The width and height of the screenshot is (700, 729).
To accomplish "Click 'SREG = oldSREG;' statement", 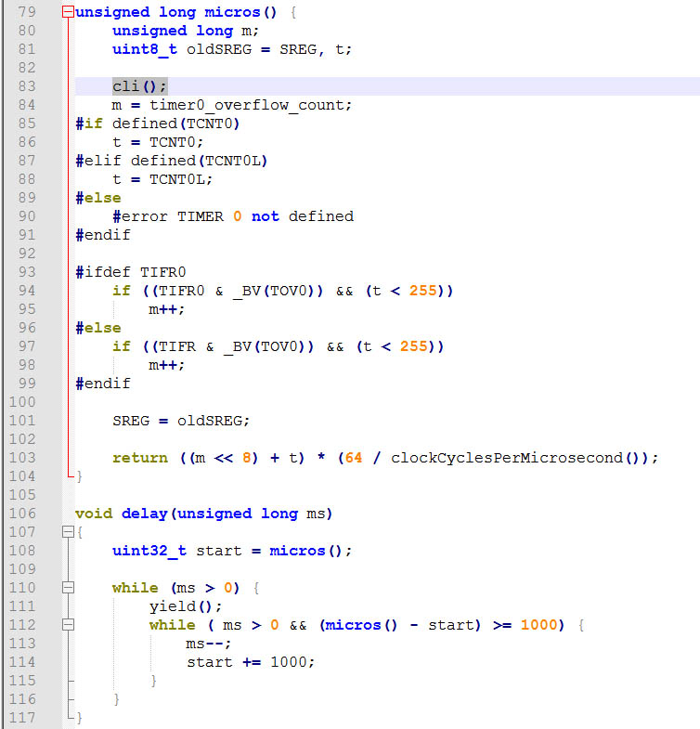I will [x=181, y=422].
